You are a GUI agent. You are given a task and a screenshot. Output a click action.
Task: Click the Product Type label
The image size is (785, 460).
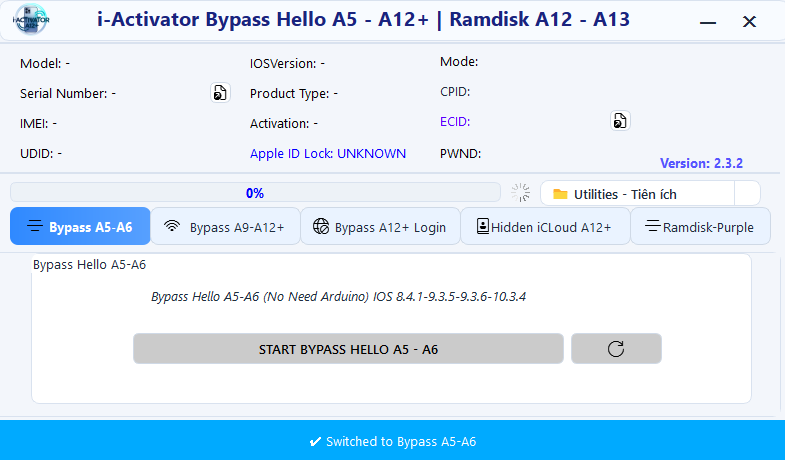[294, 94]
